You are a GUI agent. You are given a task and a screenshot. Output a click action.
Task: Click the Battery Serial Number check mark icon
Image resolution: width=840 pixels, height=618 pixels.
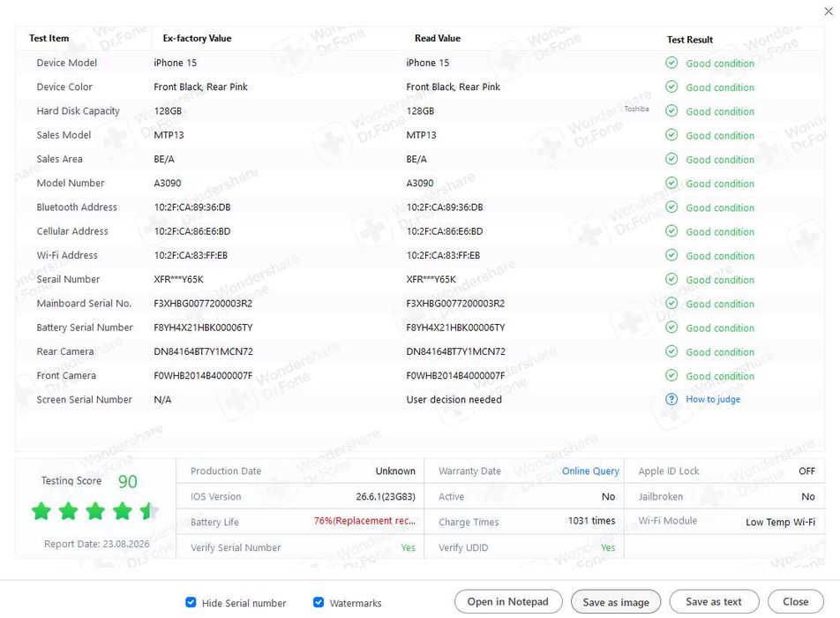coord(671,328)
